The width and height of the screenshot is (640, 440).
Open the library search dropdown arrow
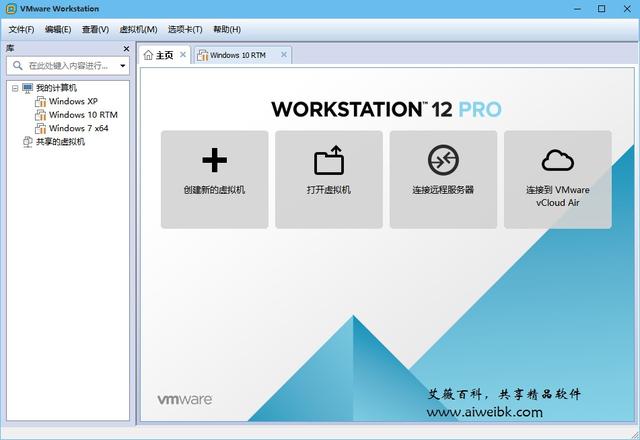coord(122,66)
